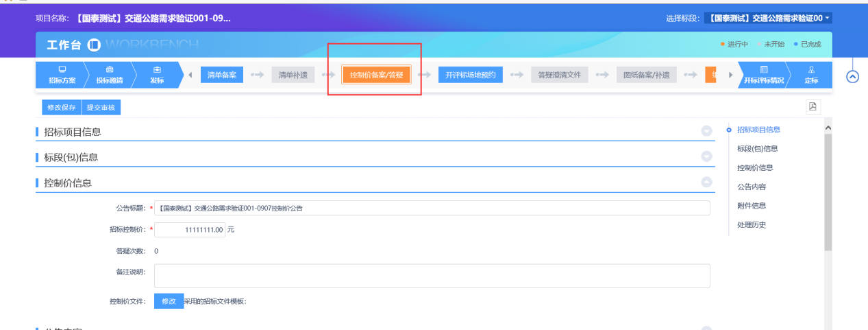Screen dimensions: 868x330
Task: Select the 发标 stage
Action: [x=157, y=75]
